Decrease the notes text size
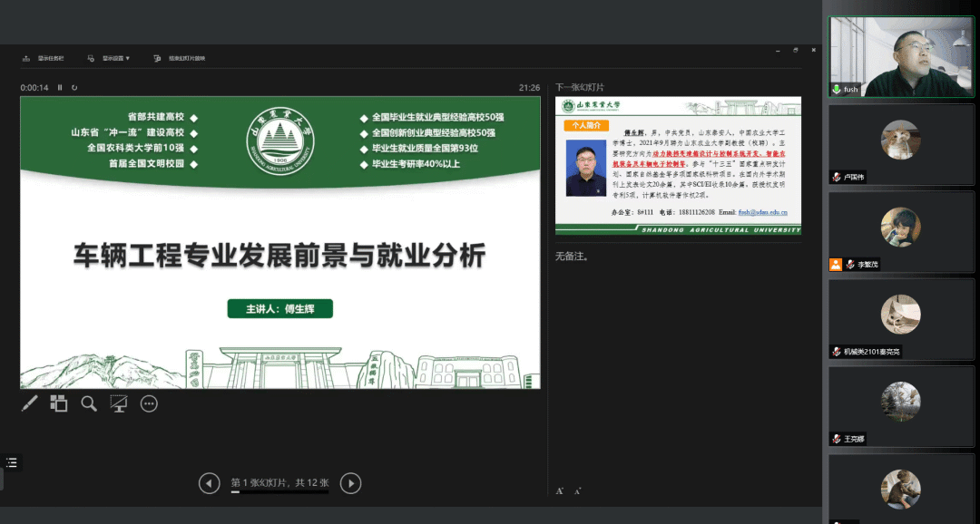 coord(576,490)
